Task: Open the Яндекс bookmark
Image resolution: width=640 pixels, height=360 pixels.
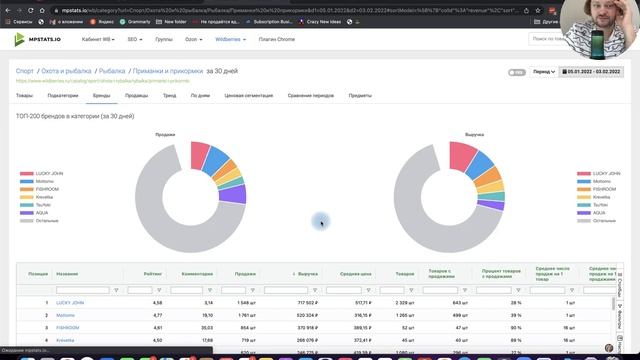Action: tap(102, 22)
